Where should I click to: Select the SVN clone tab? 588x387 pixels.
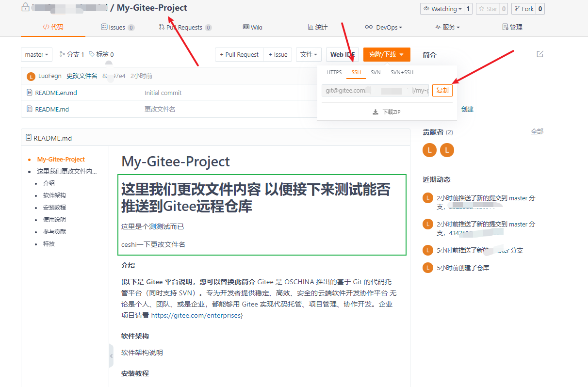coord(376,72)
